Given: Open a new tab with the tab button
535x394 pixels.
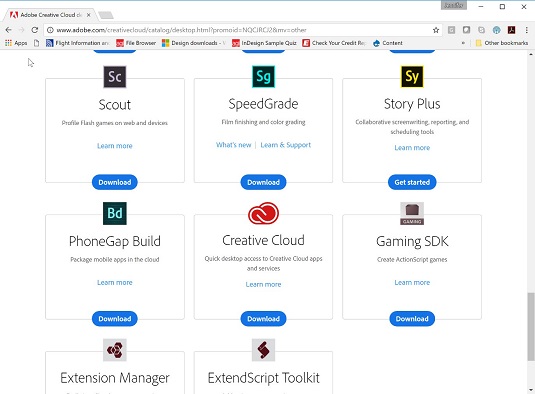Looking at the screenshot, I should pos(105,15).
